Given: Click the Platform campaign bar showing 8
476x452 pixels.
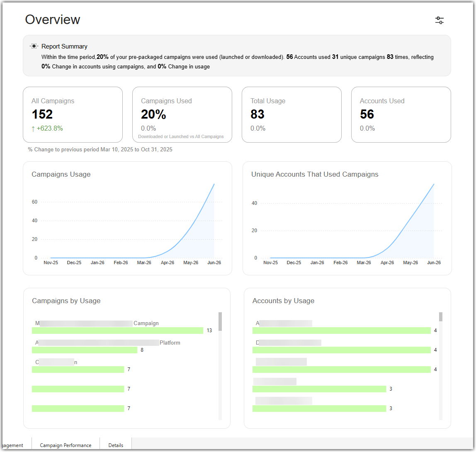Looking at the screenshot, I should (x=85, y=350).
